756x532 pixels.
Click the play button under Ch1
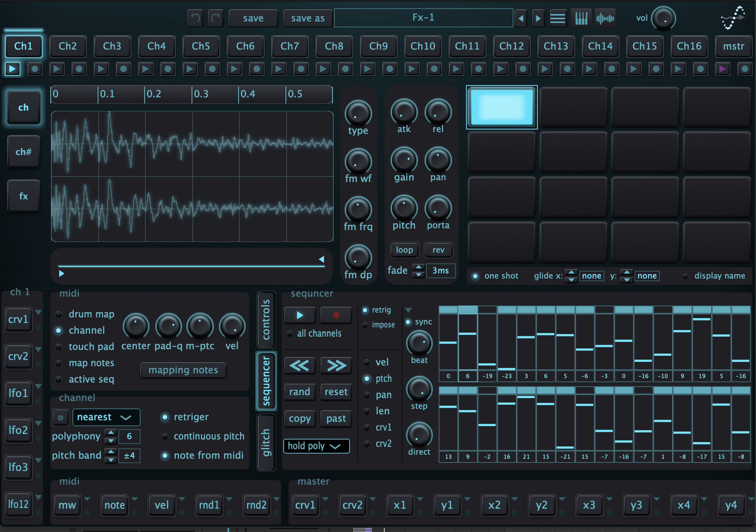coord(12,69)
